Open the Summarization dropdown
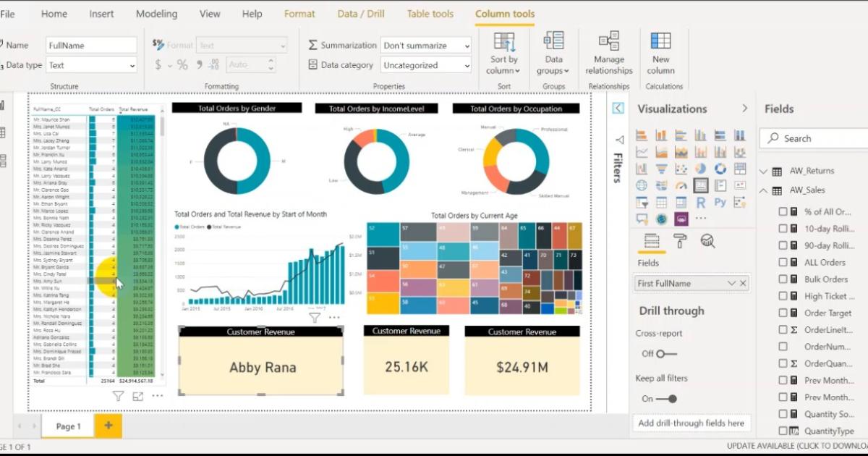Screen dimensions: 868x456 click(x=425, y=46)
